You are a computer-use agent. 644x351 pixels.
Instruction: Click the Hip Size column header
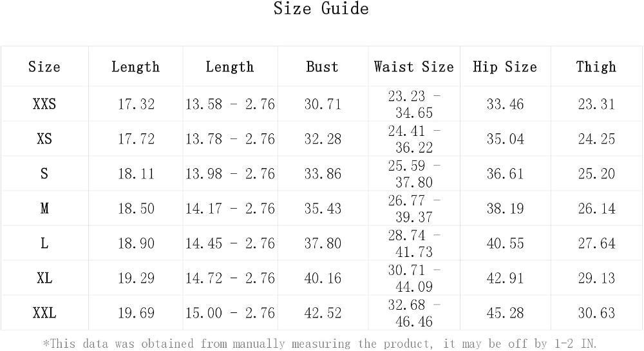pos(505,66)
